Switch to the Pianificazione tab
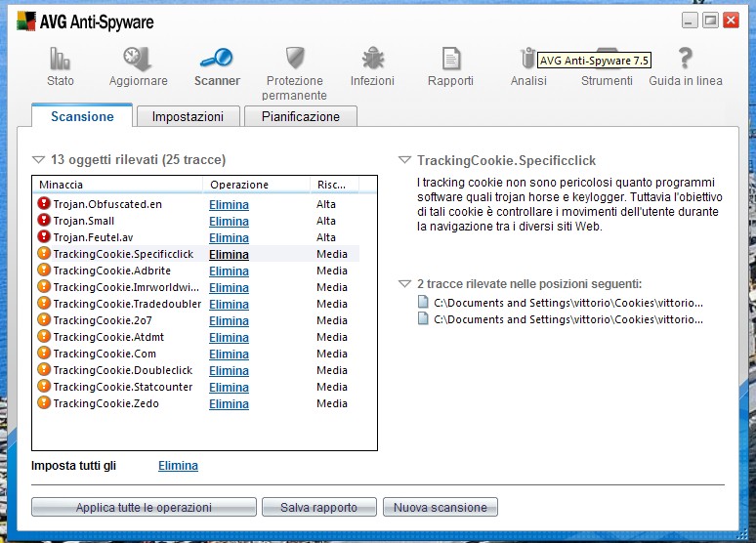Image resolution: width=756 pixels, height=543 pixels. [x=301, y=116]
